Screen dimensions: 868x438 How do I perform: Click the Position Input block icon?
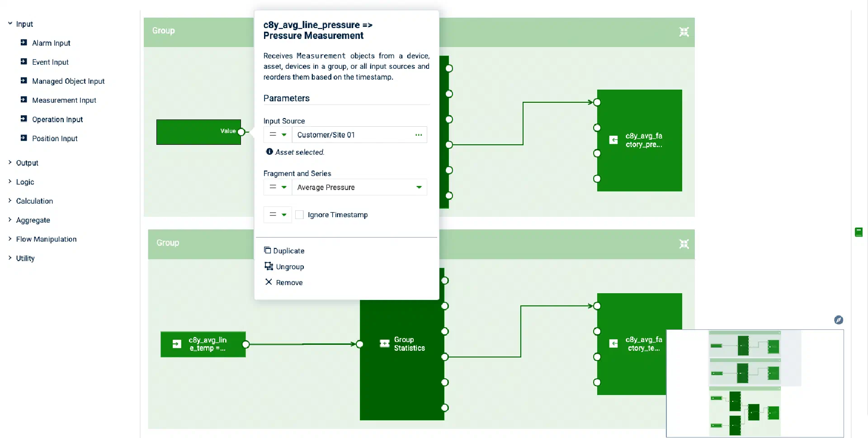(24, 138)
